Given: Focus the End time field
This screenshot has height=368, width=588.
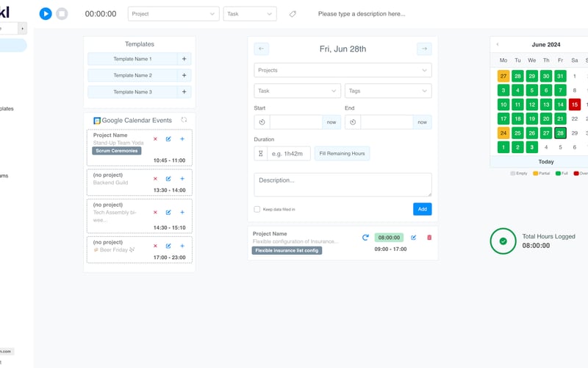Looking at the screenshot, I should click(387, 122).
